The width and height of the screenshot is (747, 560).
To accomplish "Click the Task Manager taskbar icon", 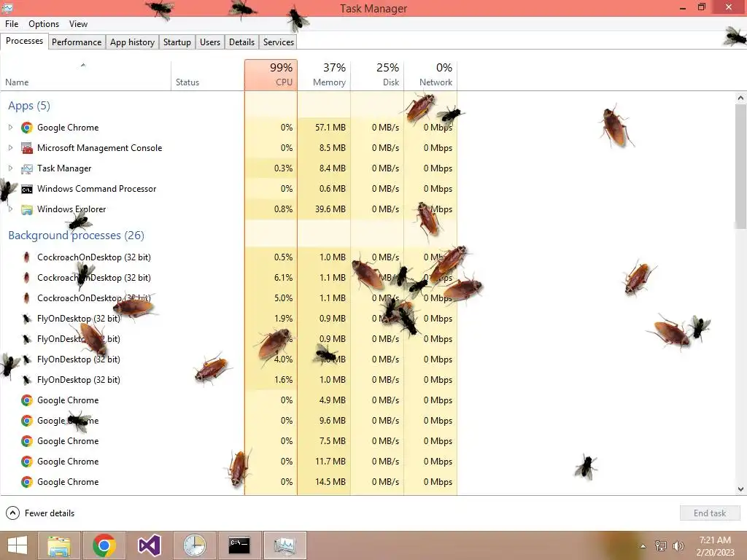I will [x=285, y=545].
